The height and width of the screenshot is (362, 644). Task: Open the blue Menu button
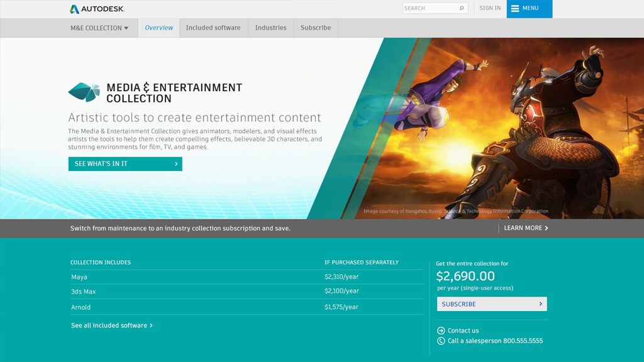pos(530,9)
